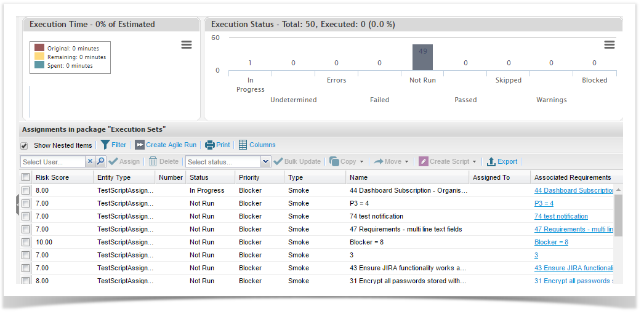Image resolution: width=644 pixels, height=314 pixels.
Task: Uncheck the Show Nested Items checkbox
Action: click(x=25, y=146)
